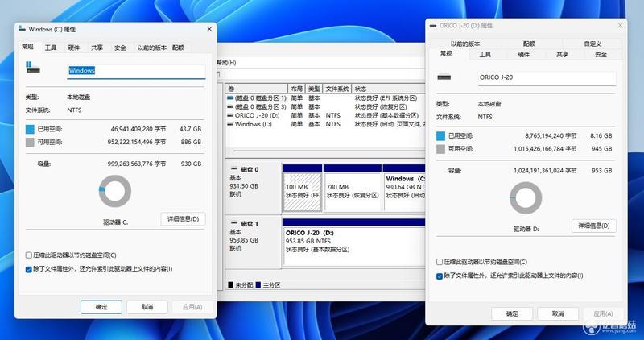
Task: Click drive D: usage donut chart
Action: point(526,197)
